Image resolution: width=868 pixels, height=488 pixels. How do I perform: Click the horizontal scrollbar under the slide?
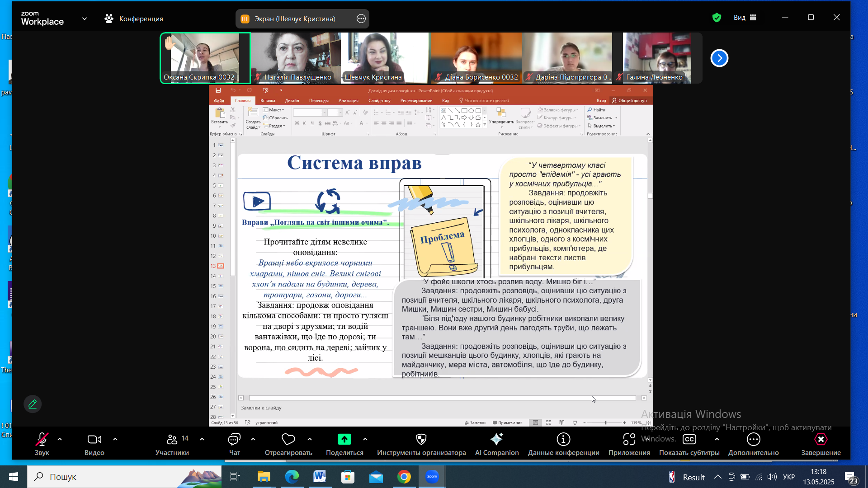(x=442, y=398)
